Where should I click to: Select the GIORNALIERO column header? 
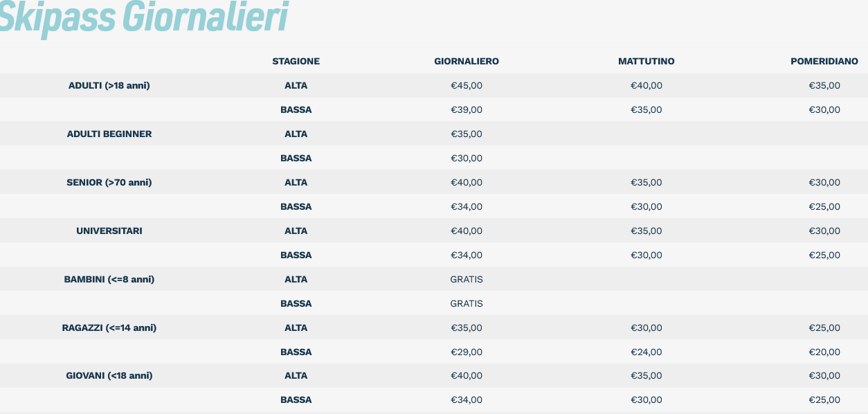(467, 62)
